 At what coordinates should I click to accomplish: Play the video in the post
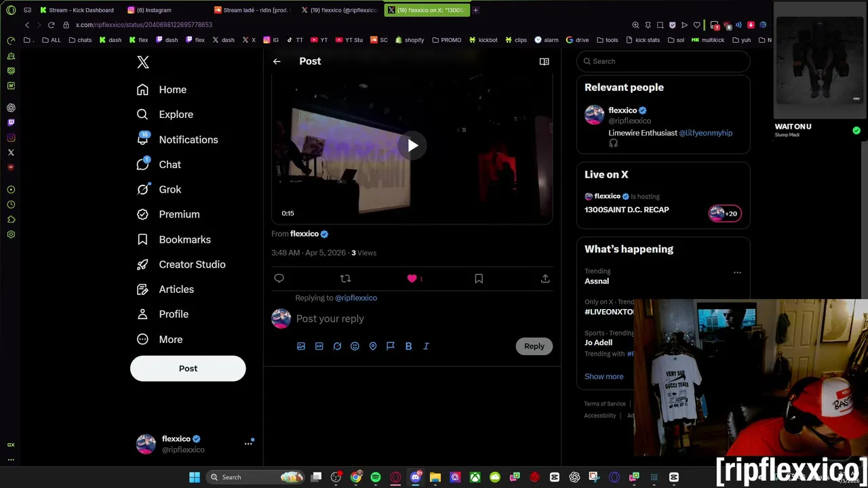(412, 146)
